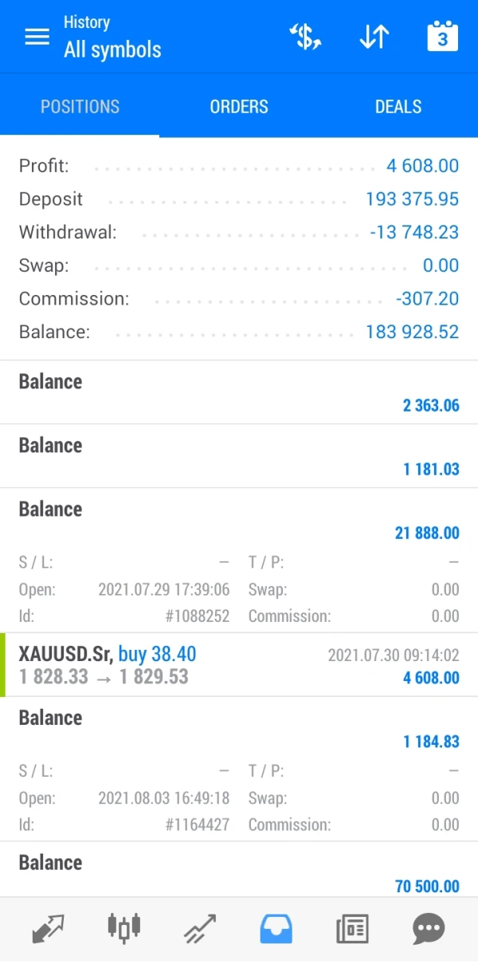Expand the Balance entry of 1 181.03
Viewport: 478px width, 980px height.
click(239, 456)
